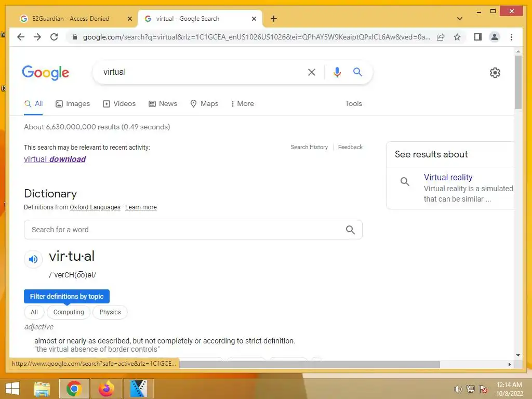Open Oxford Languages link
Viewport: 532px width, 399px height.
(x=95, y=207)
